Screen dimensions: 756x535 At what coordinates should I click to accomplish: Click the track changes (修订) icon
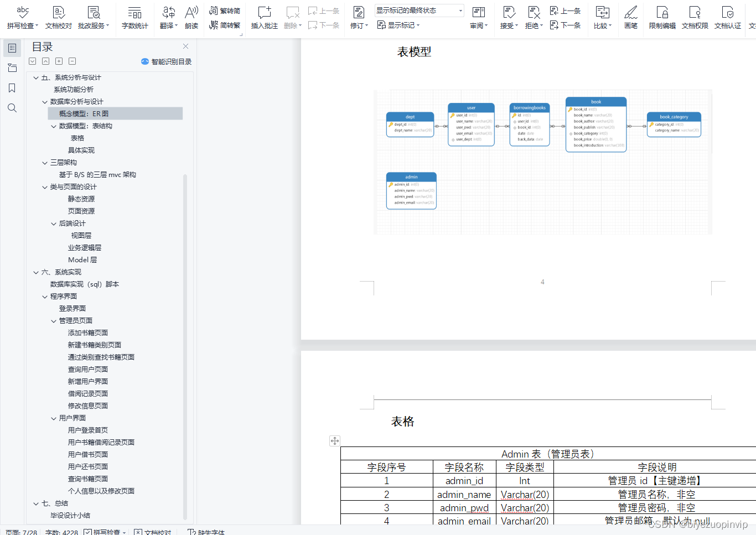pos(359,12)
